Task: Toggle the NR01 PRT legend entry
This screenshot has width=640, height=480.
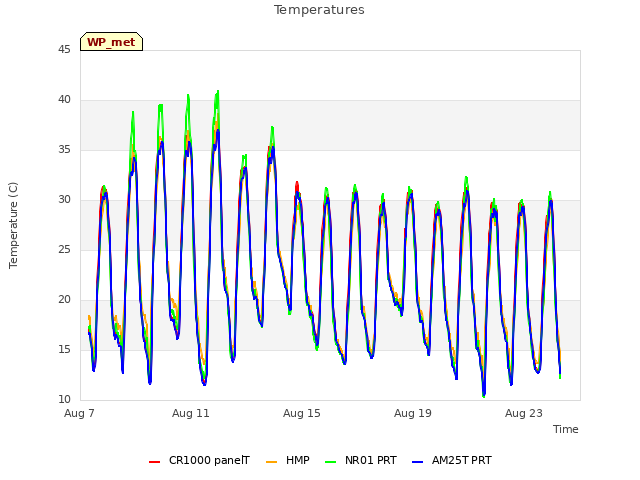Action: [x=361, y=460]
